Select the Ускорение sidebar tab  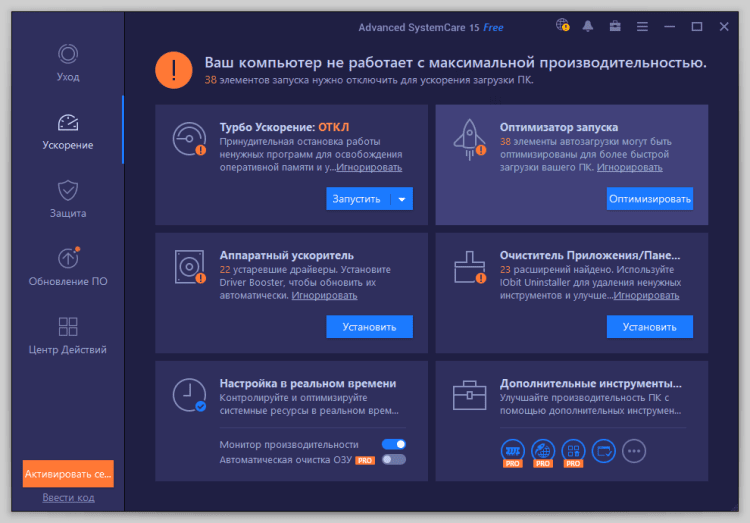click(68, 132)
